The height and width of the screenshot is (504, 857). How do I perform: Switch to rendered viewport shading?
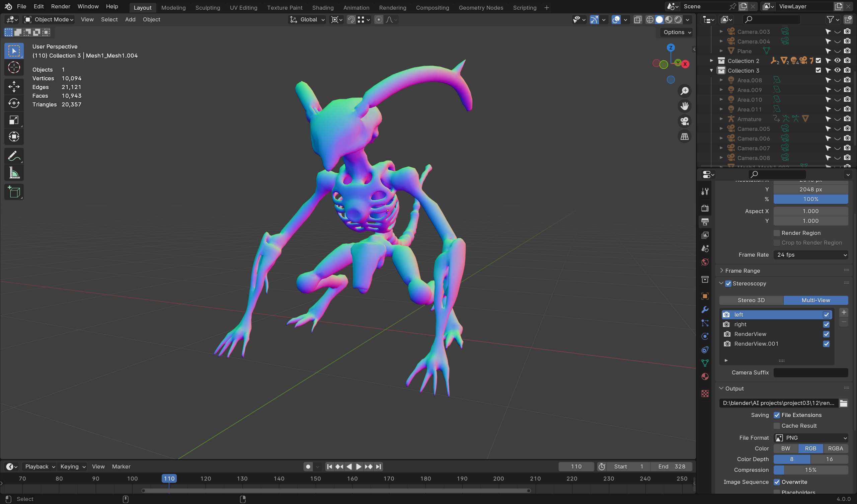678,20
